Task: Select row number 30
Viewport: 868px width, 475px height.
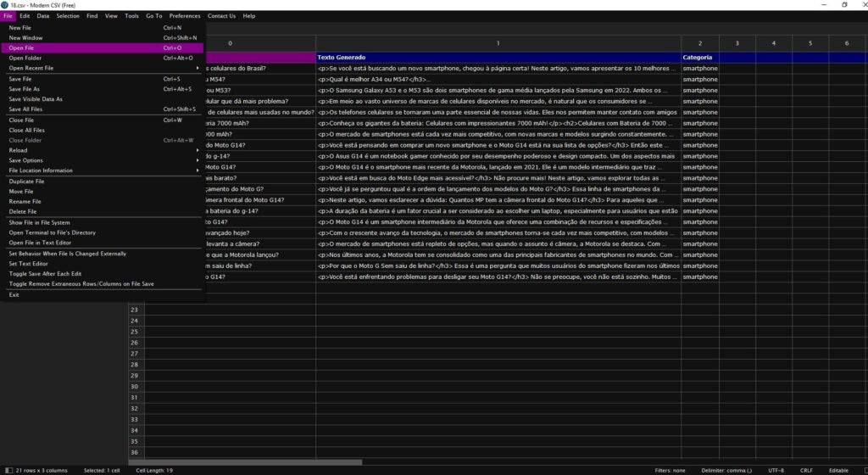Action: point(135,387)
